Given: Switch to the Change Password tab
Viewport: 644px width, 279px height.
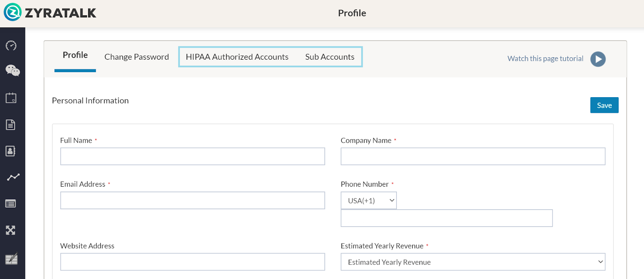Looking at the screenshot, I should click(x=136, y=57).
